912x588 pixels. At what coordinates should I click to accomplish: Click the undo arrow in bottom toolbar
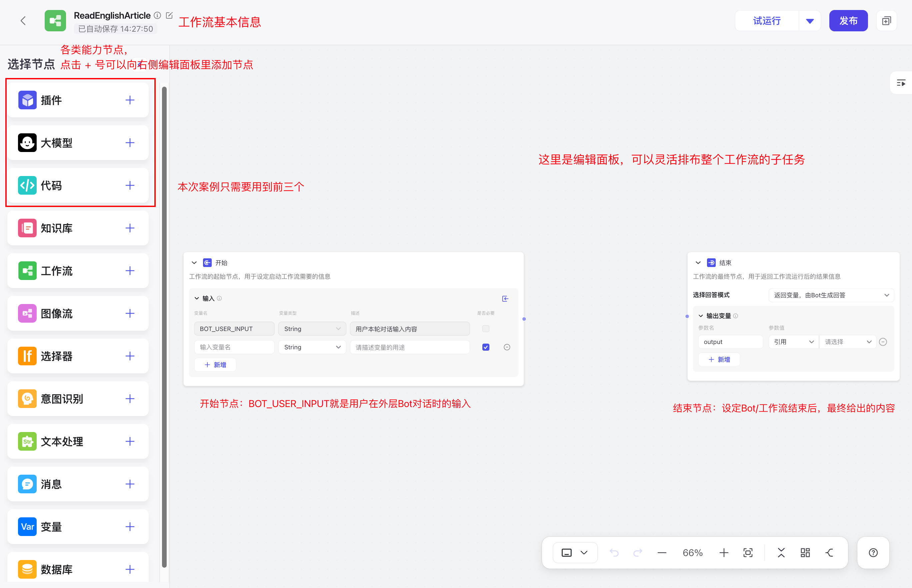pos(614,552)
